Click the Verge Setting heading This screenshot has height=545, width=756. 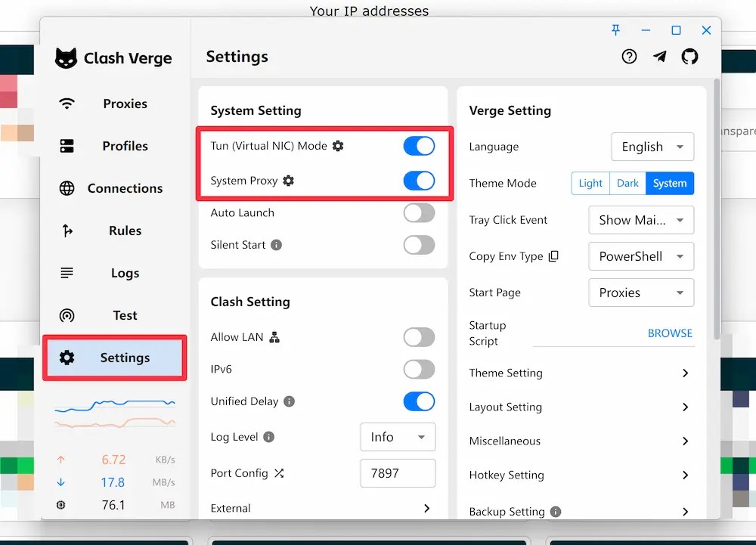pos(510,111)
